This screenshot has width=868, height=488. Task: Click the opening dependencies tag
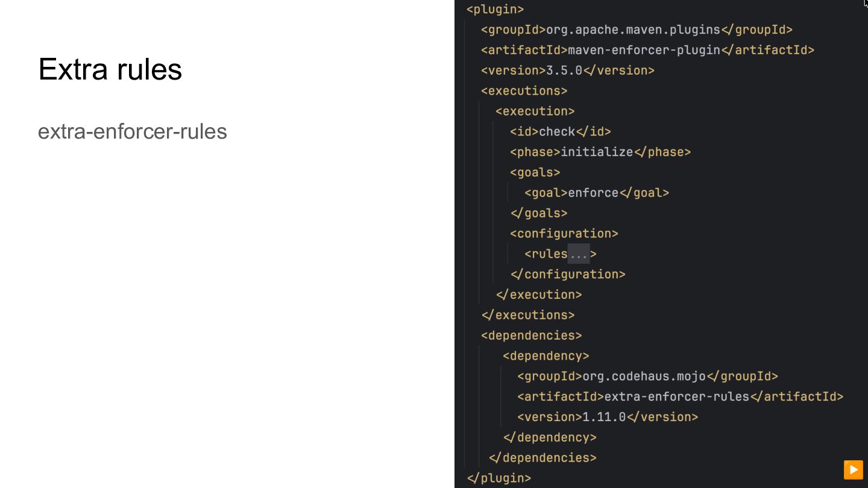[531, 336]
